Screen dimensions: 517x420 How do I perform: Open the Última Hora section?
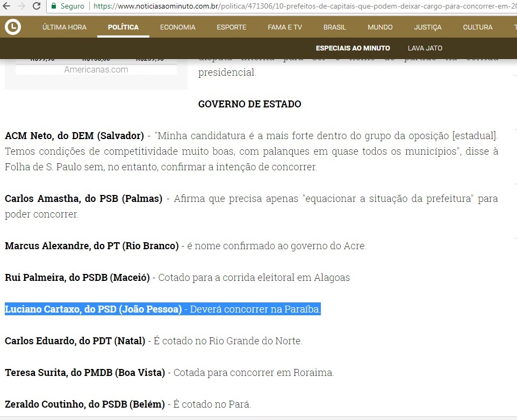coord(64,27)
